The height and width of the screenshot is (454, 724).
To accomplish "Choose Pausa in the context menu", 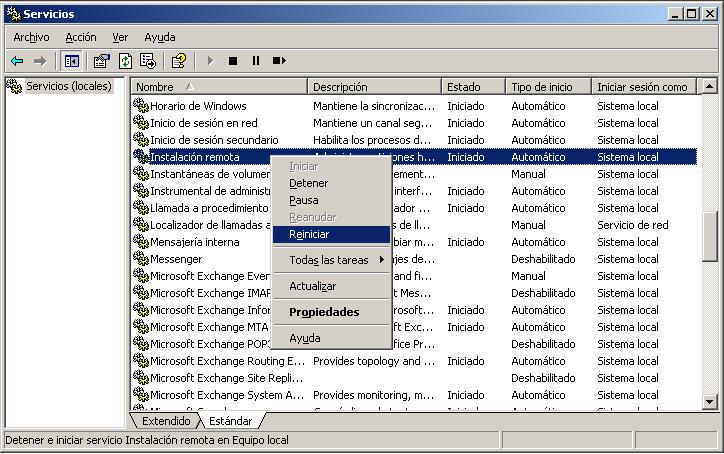I will click(332, 200).
